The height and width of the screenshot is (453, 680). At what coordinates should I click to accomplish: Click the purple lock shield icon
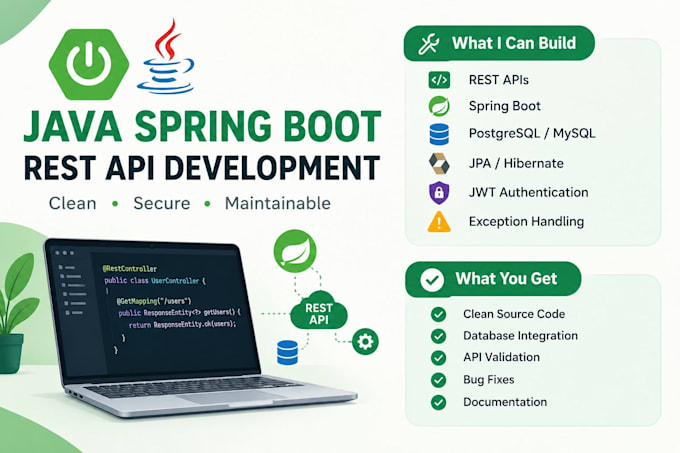click(x=439, y=192)
